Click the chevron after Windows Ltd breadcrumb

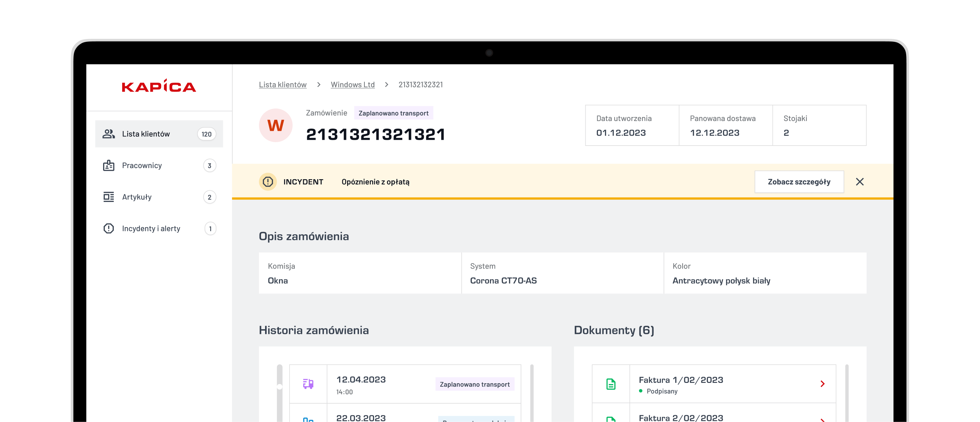(x=387, y=84)
